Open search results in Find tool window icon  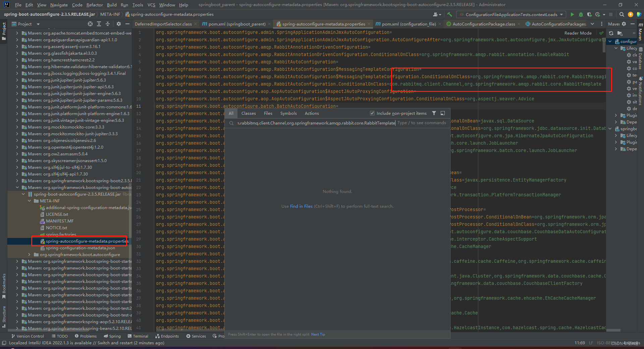coord(443,113)
